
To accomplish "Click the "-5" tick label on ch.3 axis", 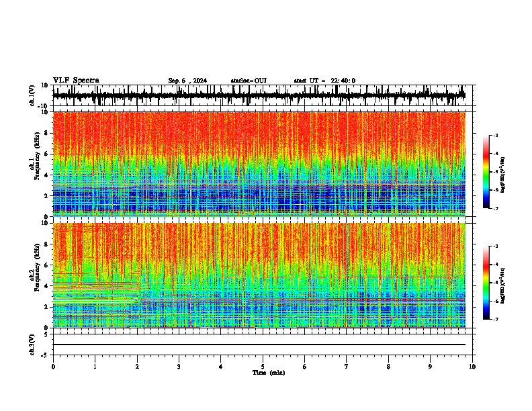I will click(45, 355).
